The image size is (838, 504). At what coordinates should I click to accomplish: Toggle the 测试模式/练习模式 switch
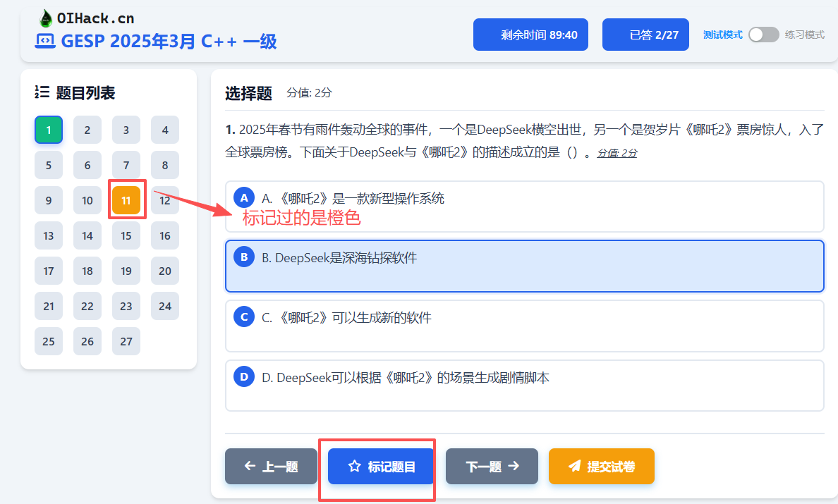(763, 35)
